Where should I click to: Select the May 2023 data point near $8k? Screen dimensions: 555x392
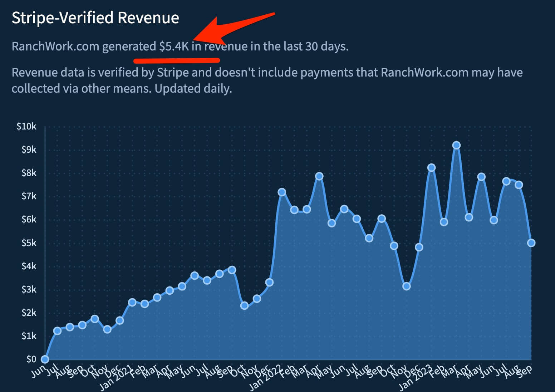pos(481,177)
